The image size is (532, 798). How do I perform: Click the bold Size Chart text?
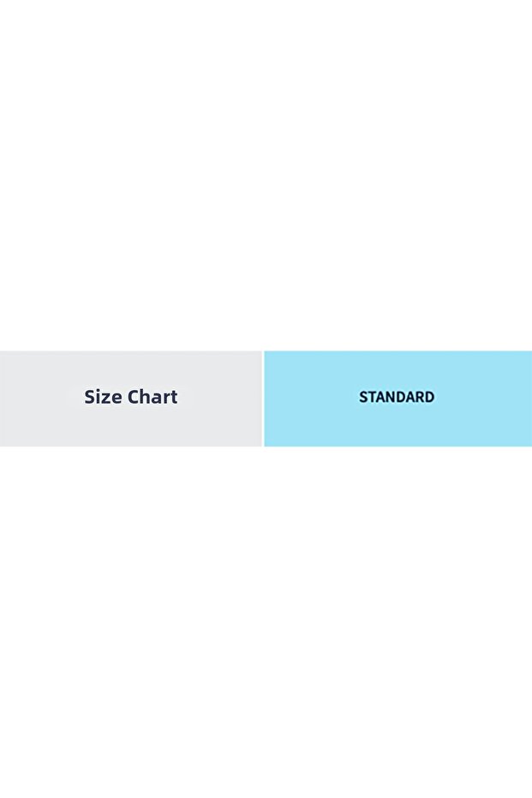click(x=131, y=397)
